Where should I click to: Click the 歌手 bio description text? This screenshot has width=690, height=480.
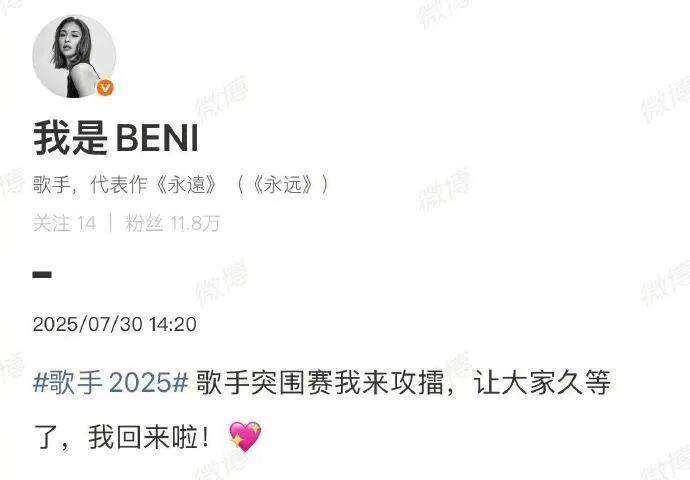tap(52, 185)
